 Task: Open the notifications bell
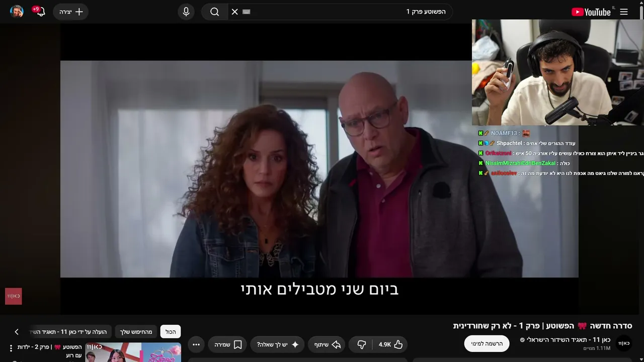click(x=40, y=12)
